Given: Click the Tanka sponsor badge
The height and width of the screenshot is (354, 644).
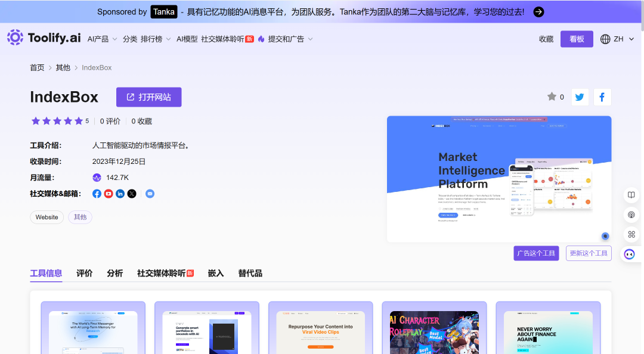Looking at the screenshot, I should tap(164, 12).
